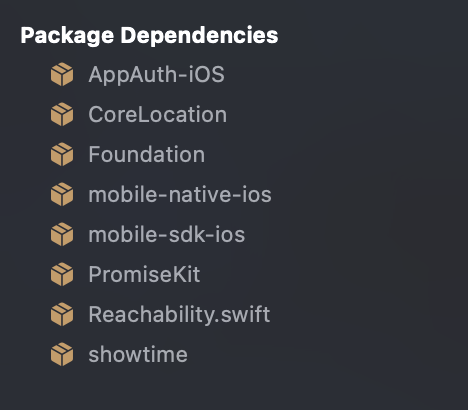The width and height of the screenshot is (468, 410).
Task: Select the AppAuth-iOS package name
Action: pos(157,74)
